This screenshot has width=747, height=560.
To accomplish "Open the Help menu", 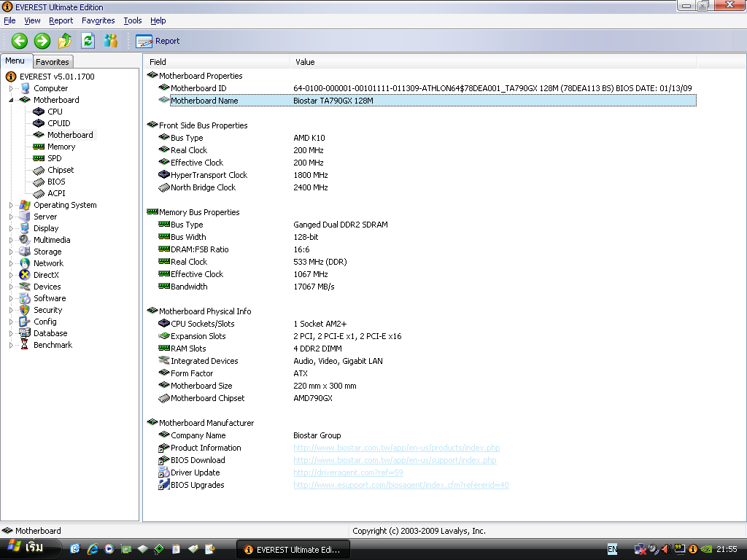I will click(158, 20).
